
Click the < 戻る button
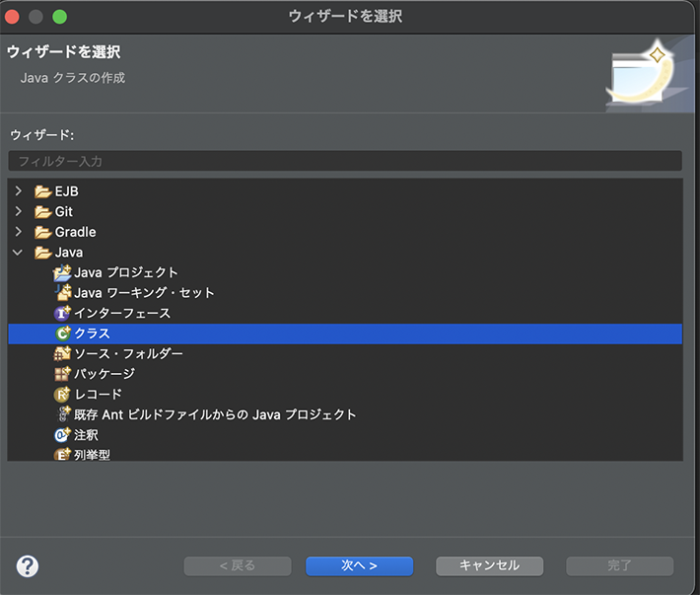(x=238, y=566)
